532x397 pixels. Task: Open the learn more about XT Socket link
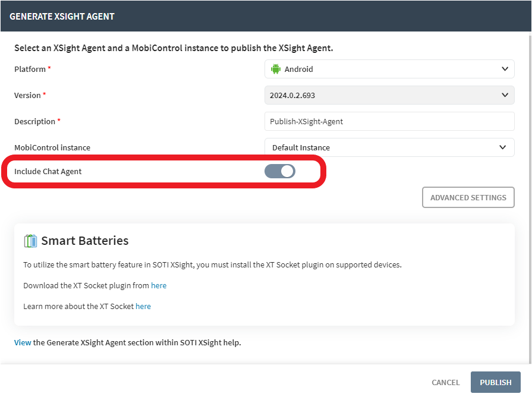click(x=143, y=306)
